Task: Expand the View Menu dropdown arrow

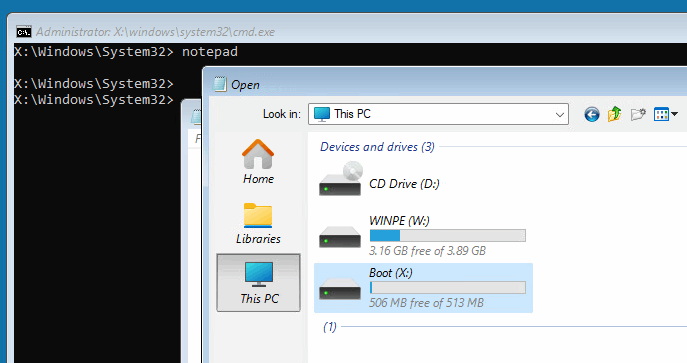Action: (674, 114)
